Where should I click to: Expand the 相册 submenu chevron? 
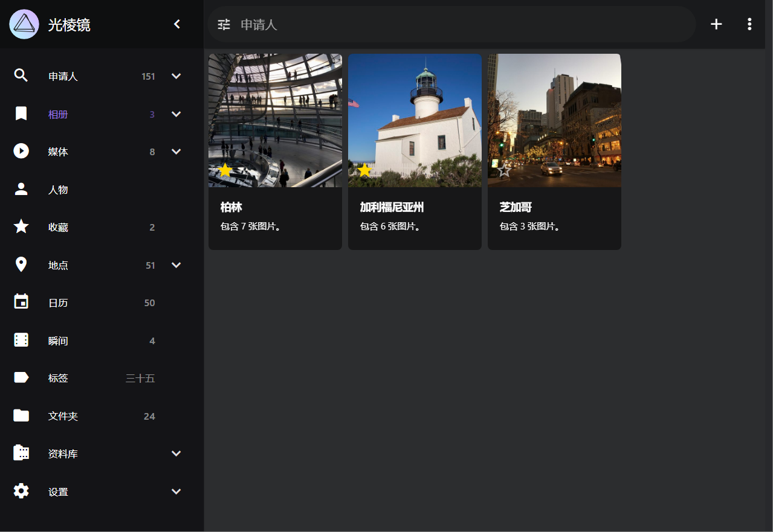176,114
